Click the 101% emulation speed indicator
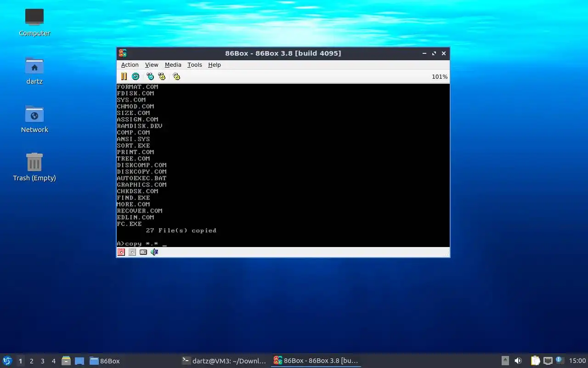The width and height of the screenshot is (588, 368). [x=440, y=77]
